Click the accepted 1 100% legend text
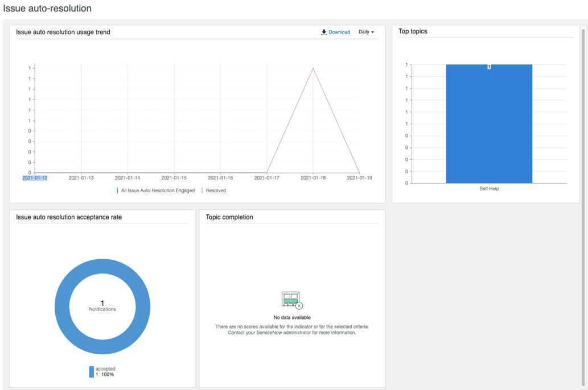 click(105, 372)
